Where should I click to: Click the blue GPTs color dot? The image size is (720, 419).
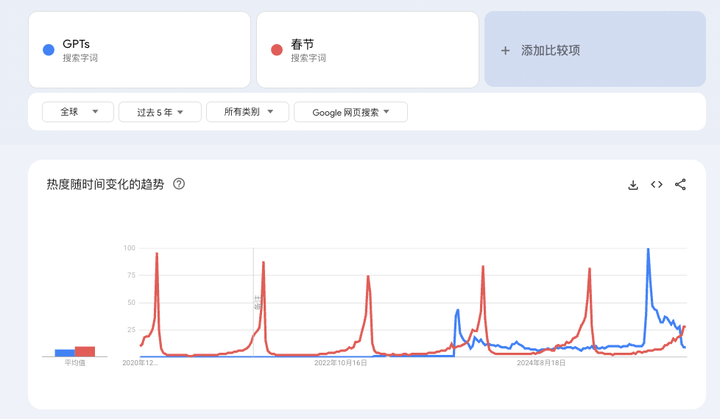[x=48, y=50]
